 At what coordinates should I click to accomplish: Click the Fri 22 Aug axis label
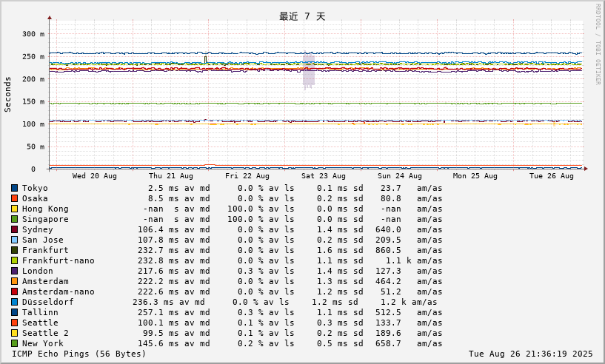click(x=247, y=176)
